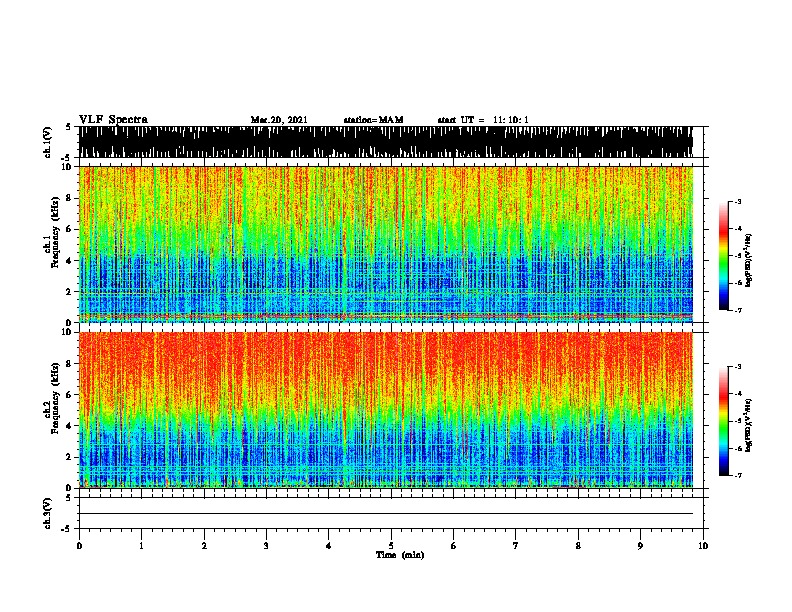
Task: Click time axis tick label "4"
Action: pyautogui.click(x=329, y=546)
